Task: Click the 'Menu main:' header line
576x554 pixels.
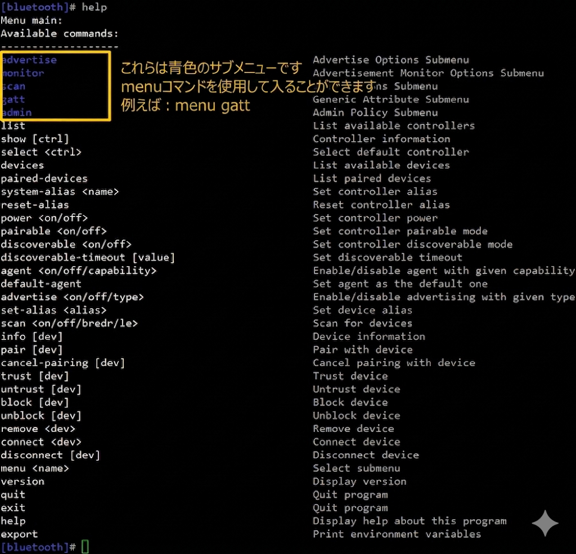Action: 32,21
